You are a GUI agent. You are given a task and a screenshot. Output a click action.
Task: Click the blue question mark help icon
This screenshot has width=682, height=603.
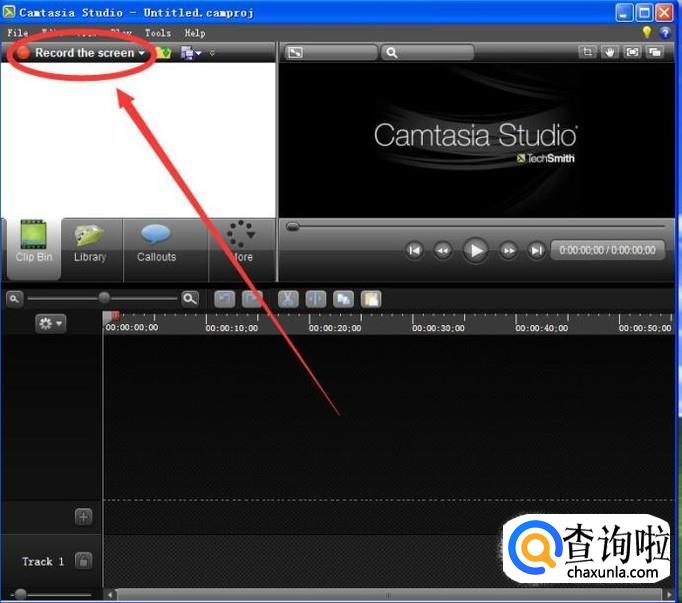pyautogui.click(x=665, y=33)
